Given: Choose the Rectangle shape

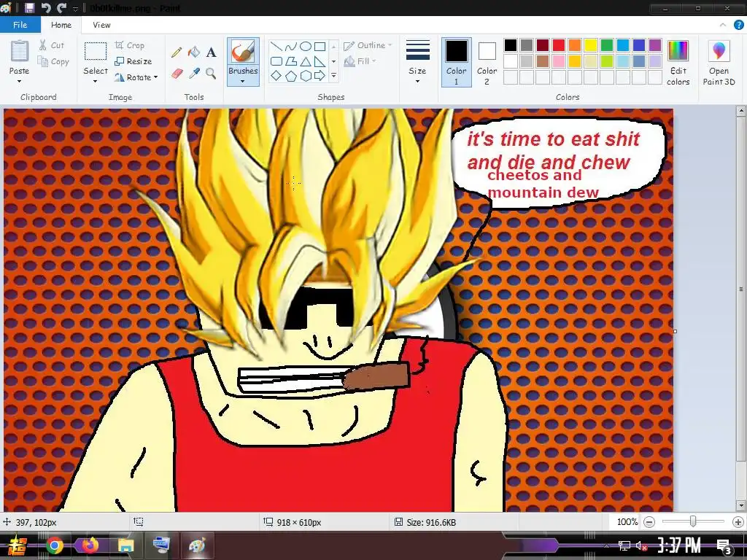Looking at the screenshot, I should [x=320, y=46].
